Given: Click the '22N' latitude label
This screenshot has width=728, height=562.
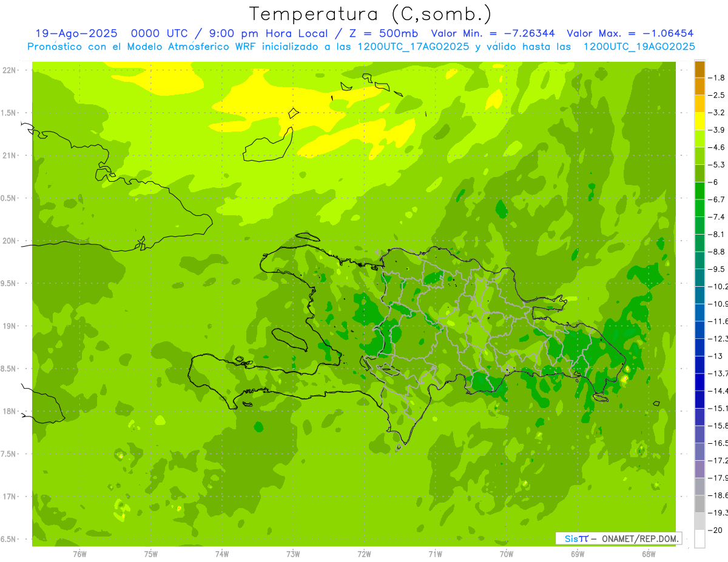Looking at the screenshot, I should point(9,70).
